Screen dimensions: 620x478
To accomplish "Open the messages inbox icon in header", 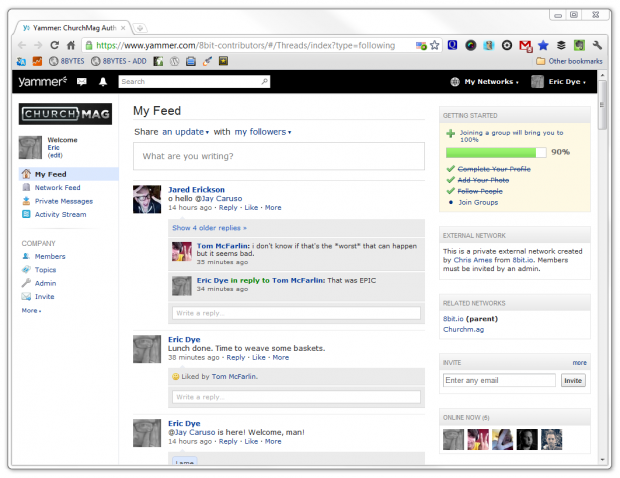I will 81,81.
